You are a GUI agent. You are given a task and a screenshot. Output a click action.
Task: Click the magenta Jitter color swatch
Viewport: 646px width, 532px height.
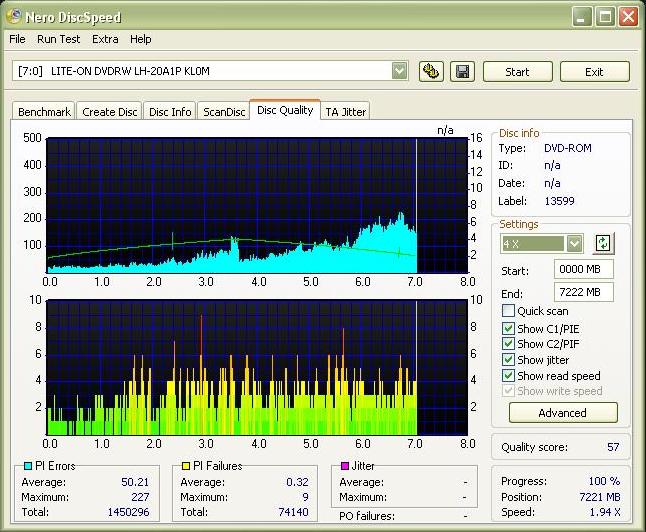(x=345, y=466)
